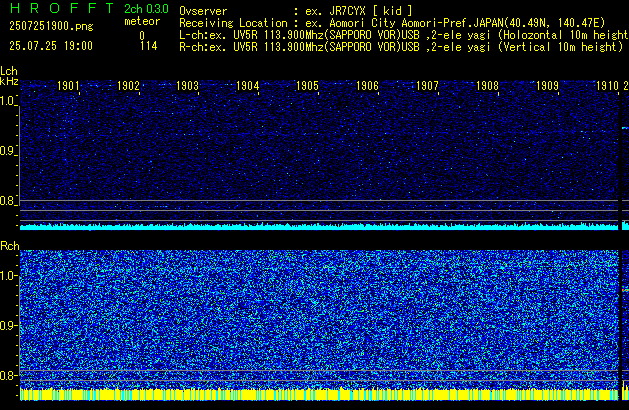Click the R-ch UV5R description line
Viewport: 629px width, 410px height.
tap(401, 47)
